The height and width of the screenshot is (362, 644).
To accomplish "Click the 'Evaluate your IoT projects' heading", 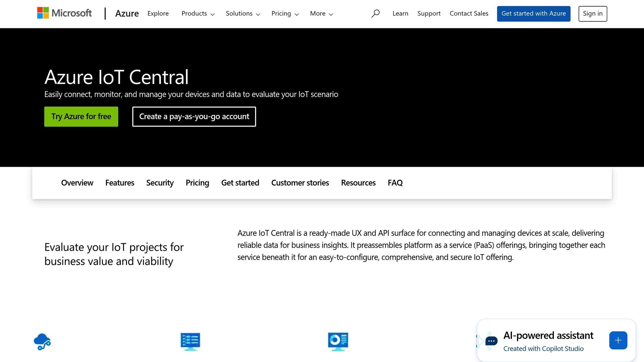I will pyautogui.click(x=114, y=254).
